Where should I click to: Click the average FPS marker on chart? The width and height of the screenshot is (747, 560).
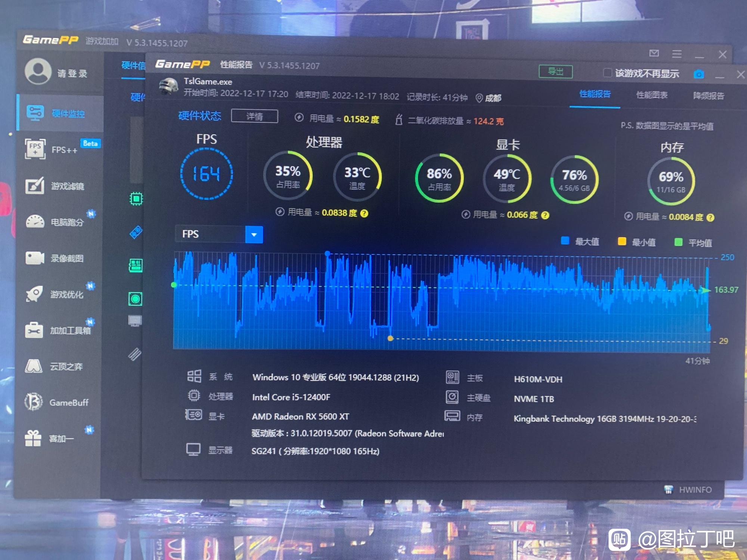(x=174, y=285)
